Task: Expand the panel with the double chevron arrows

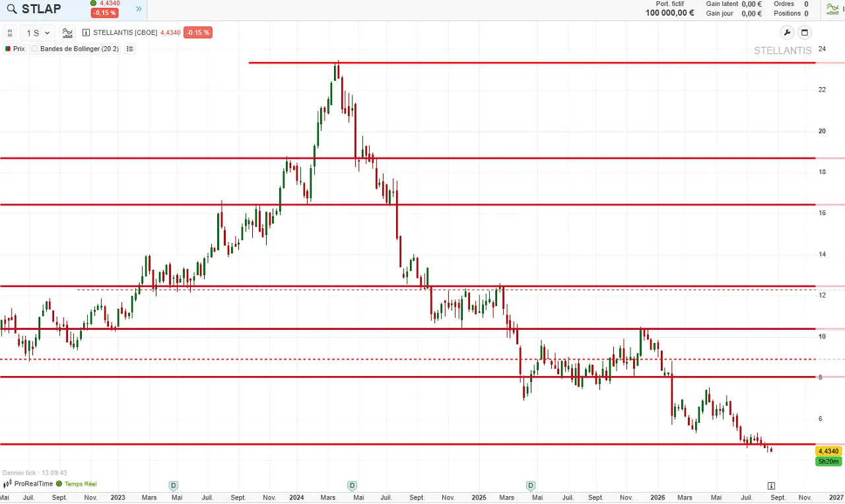Action: coord(139,9)
